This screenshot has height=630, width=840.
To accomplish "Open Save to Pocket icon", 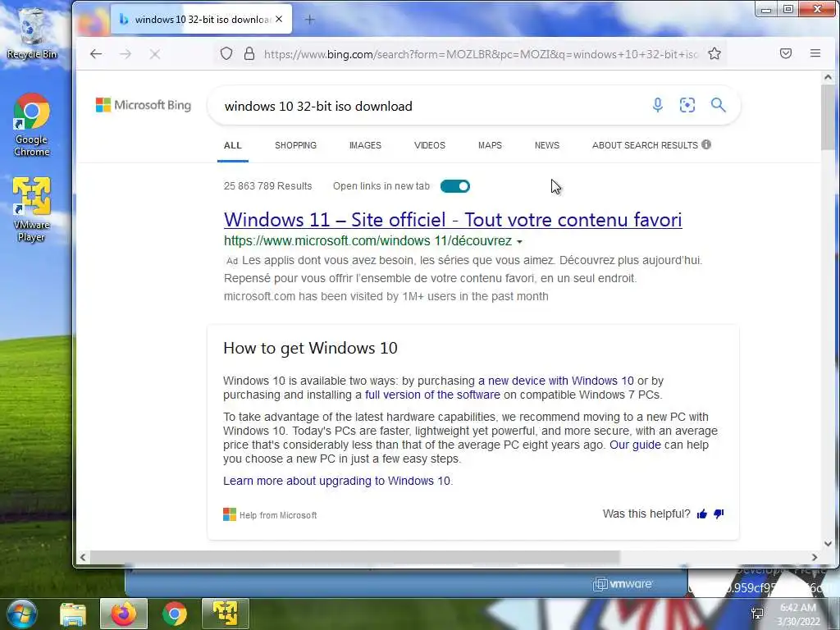I will point(786,53).
